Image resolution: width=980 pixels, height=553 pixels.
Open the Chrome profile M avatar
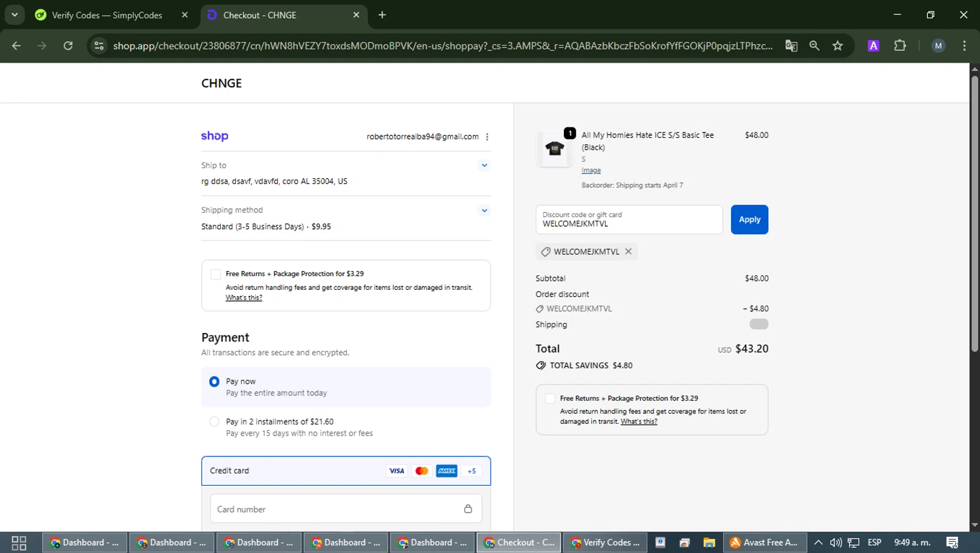(938, 46)
